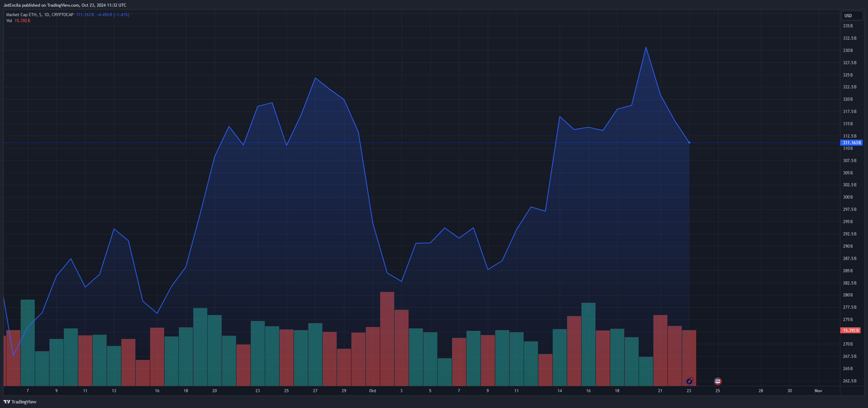
Task: Click the 30 date label on time axis
Action: tap(789, 391)
